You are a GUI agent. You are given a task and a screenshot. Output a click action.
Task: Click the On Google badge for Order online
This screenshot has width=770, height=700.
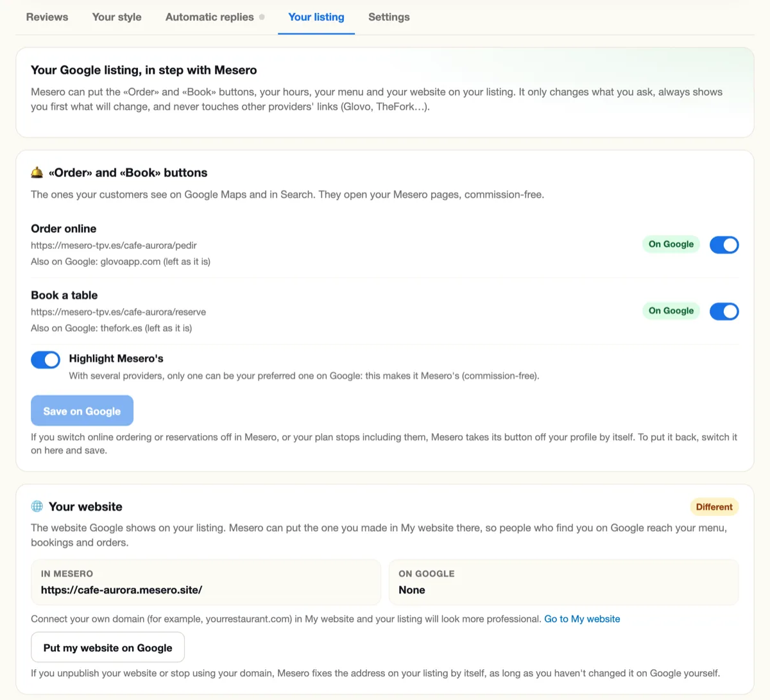[x=671, y=244]
